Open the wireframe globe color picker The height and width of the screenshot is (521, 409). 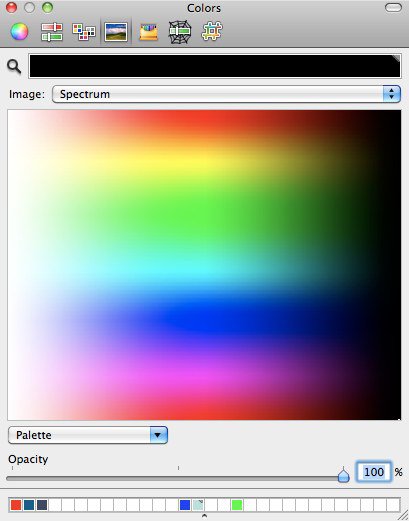tap(180, 32)
